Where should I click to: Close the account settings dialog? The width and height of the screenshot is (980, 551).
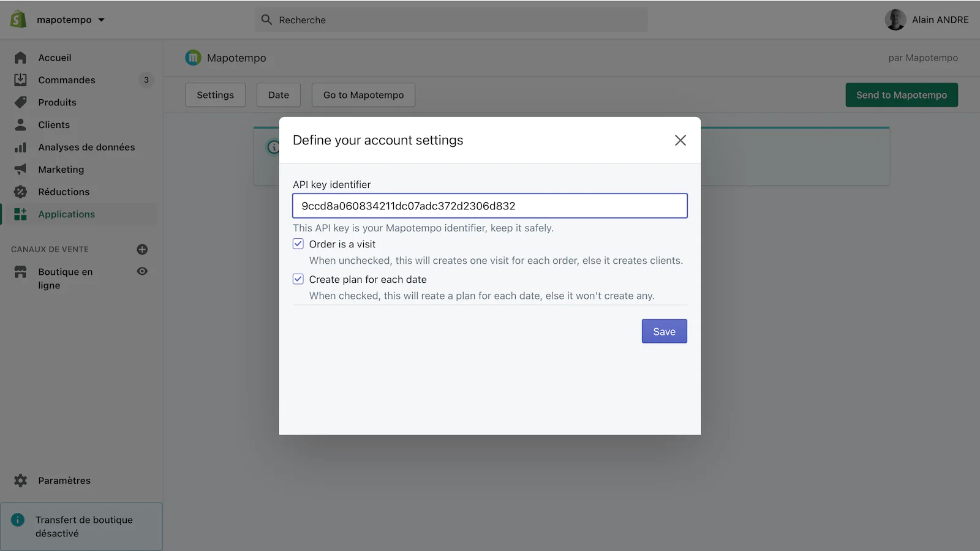[x=680, y=140]
